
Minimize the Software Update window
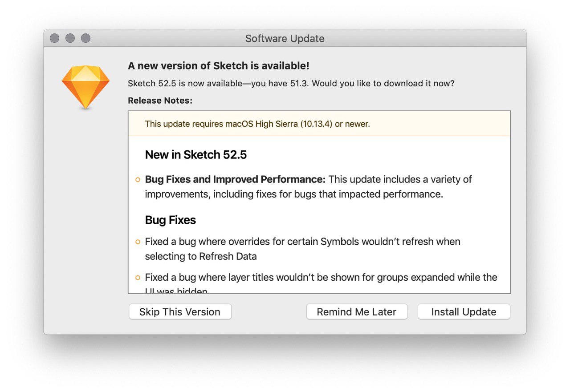[70, 38]
